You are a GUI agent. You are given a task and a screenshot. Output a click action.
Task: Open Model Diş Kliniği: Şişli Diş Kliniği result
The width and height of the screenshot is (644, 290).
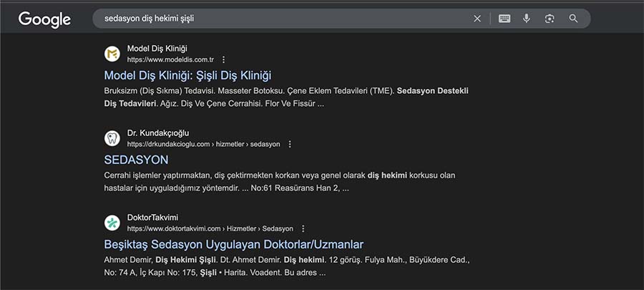pyautogui.click(x=187, y=76)
